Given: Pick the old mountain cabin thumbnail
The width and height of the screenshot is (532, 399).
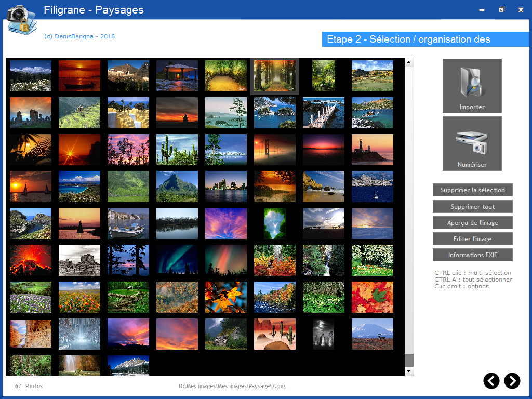Looking at the screenshot, I should pos(226,334).
